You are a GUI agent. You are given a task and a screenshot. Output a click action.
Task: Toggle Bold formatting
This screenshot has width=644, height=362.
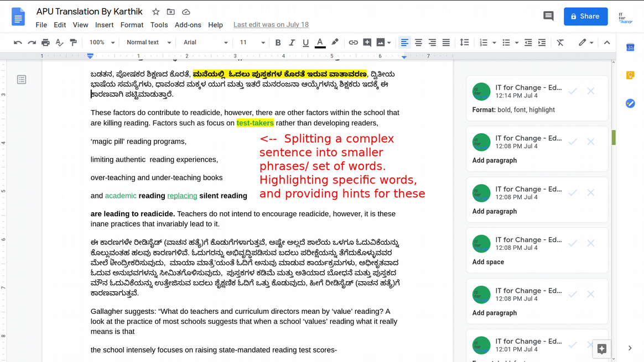[x=278, y=43]
